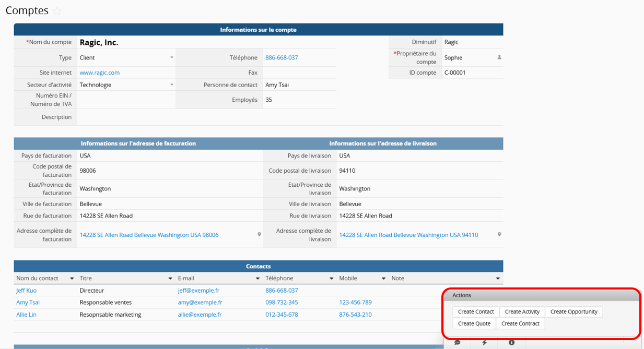
Task: Star the Comptes sheet as favorite
Action: pos(57,11)
